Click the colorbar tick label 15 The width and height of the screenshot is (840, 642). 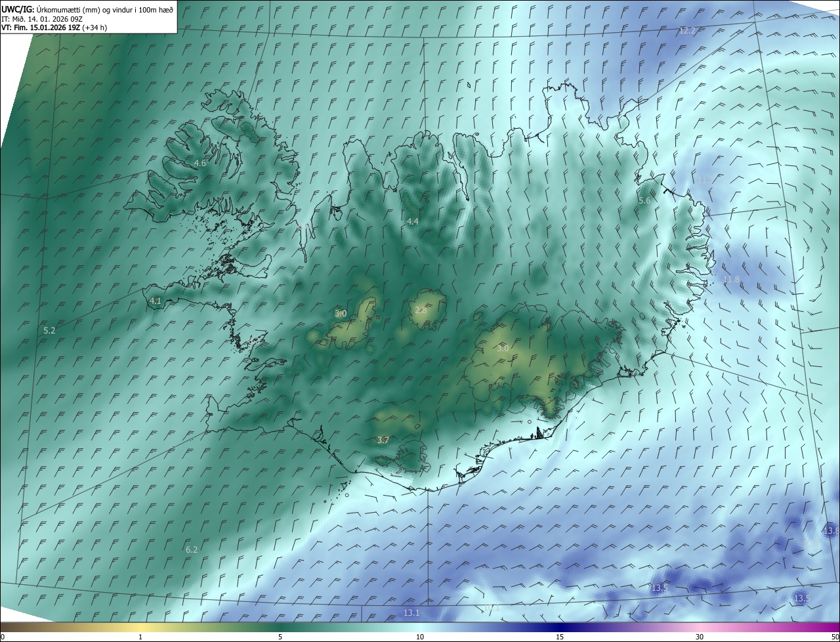[x=560, y=637]
